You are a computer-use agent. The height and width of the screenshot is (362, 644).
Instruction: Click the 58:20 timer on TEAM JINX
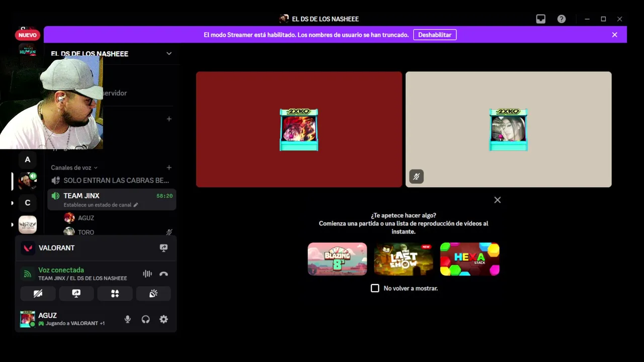165,196
